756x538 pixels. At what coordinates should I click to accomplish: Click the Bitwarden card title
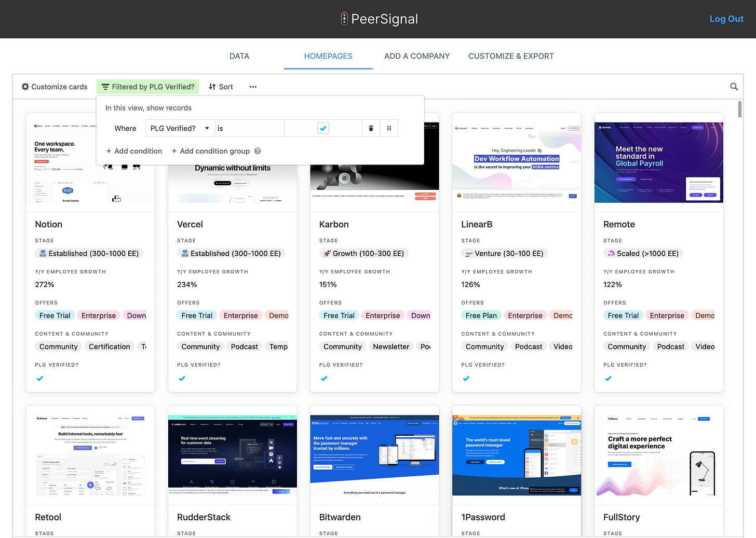[x=340, y=517]
